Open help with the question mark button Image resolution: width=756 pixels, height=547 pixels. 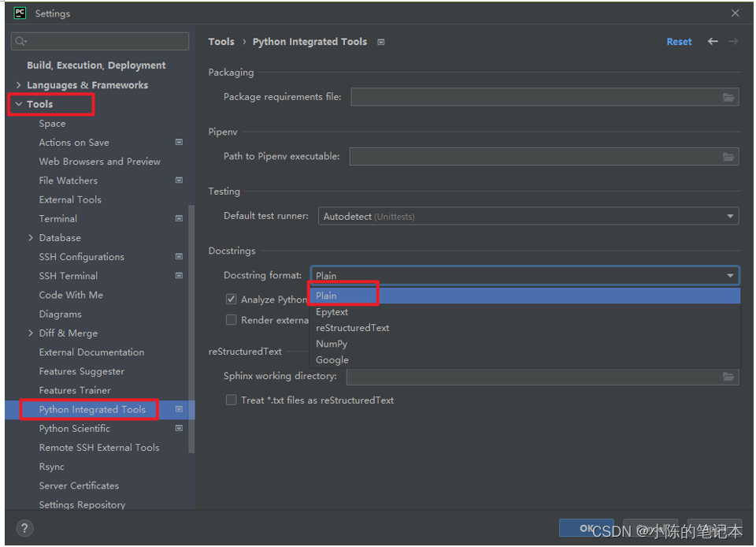tap(24, 528)
